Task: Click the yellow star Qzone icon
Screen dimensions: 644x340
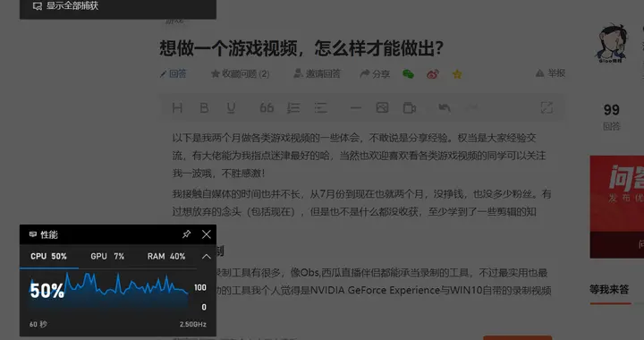Action: (x=457, y=74)
